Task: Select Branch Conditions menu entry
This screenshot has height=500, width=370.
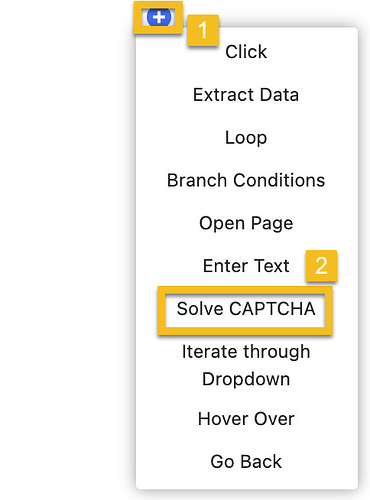Action: click(246, 180)
